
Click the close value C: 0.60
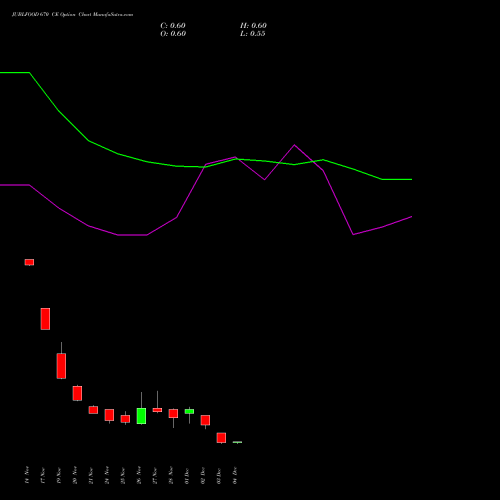pyautogui.click(x=173, y=26)
